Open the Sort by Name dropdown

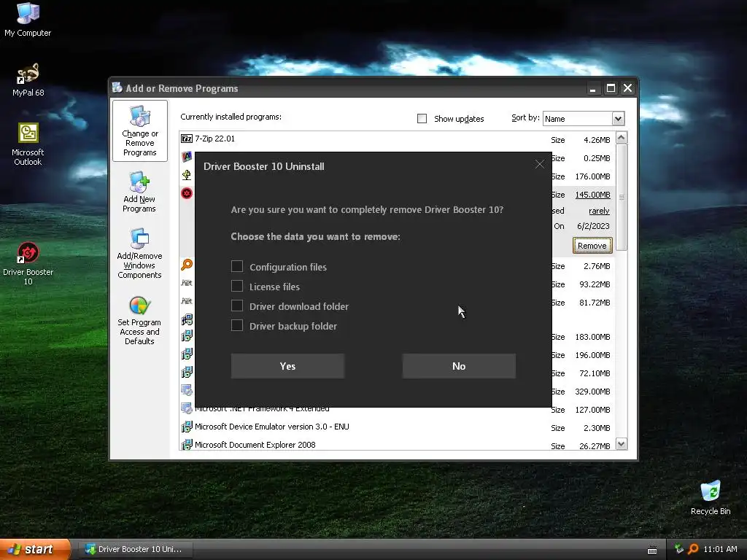coord(618,119)
